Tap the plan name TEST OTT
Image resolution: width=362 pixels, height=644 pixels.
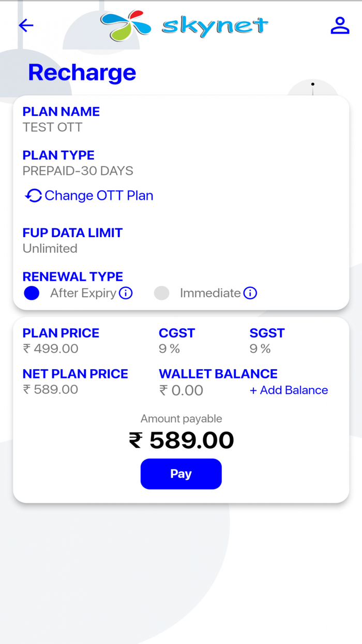pyautogui.click(x=52, y=127)
